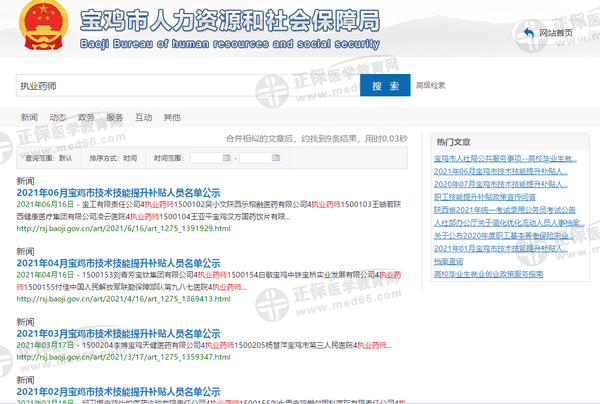
Task: Expand the 查询范围 默认 scope option
Action: pos(50,158)
